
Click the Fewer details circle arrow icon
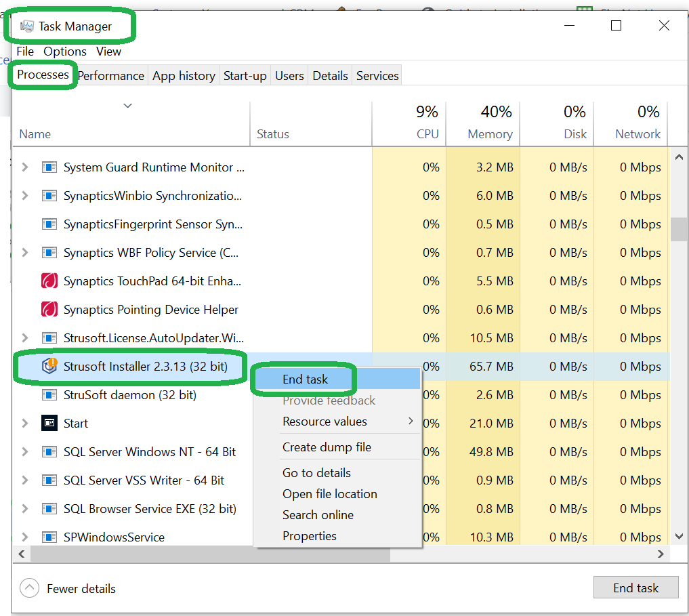pos(29,588)
